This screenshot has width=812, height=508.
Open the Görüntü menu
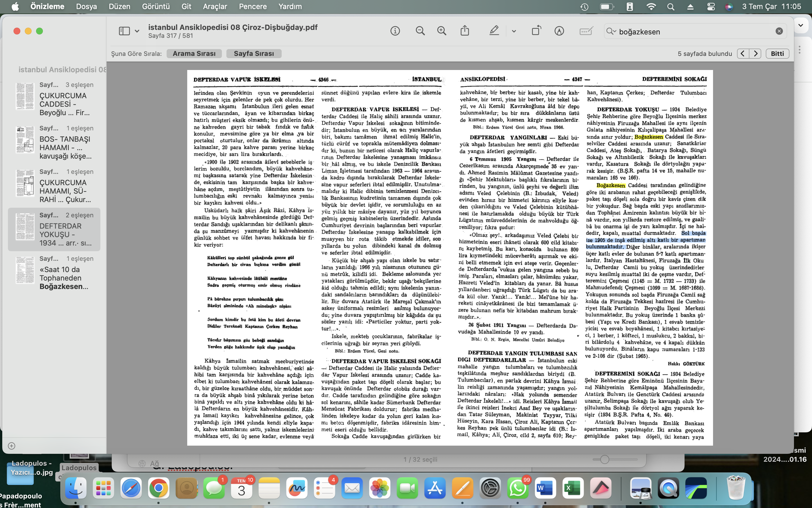(156, 6)
